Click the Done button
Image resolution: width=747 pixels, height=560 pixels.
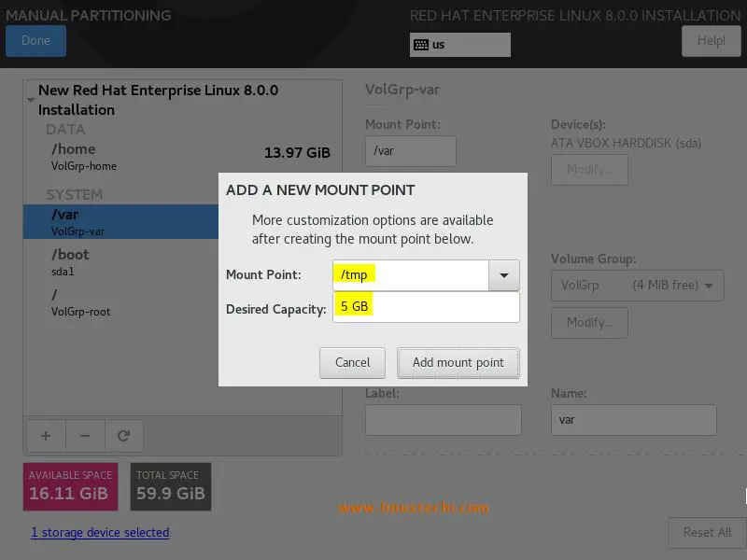click(x=35, y=40)
